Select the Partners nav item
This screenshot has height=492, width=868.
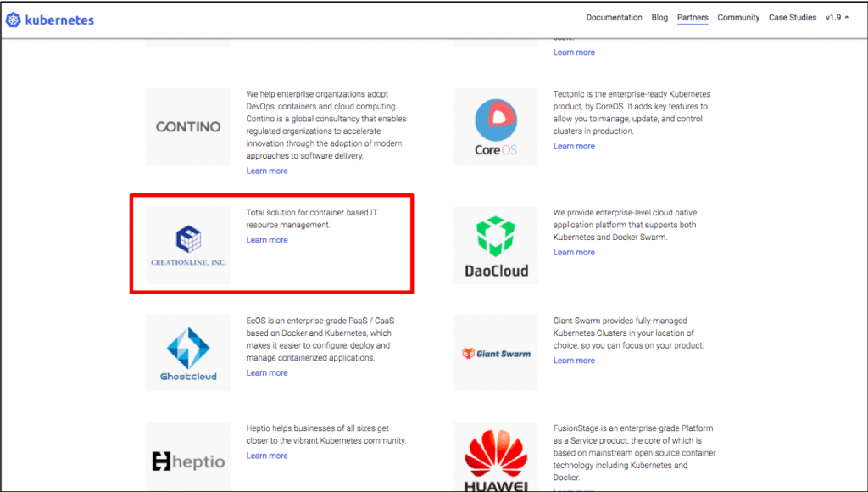point(693,18)
